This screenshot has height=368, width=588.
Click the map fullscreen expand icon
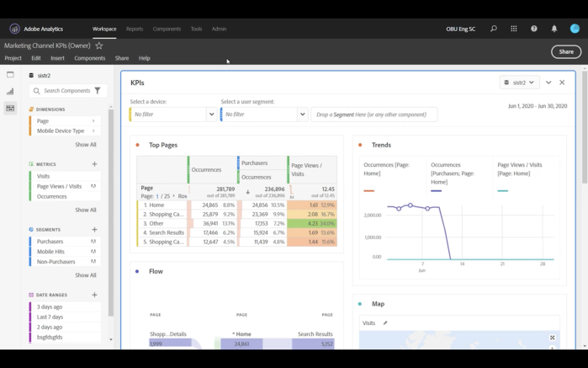[x=552, y=338]
